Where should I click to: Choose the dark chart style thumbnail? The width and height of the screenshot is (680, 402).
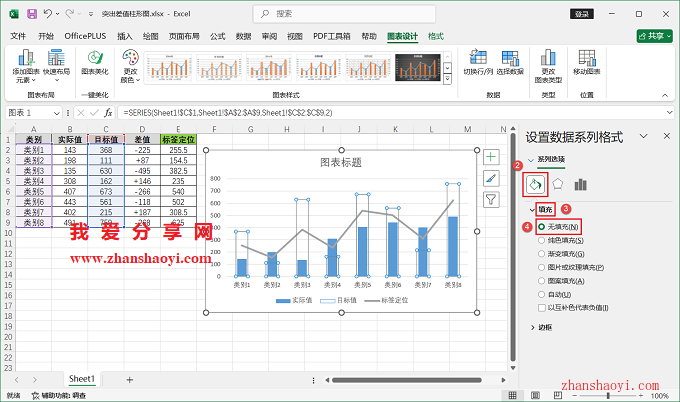pyautogui.click(x=418, y=67)
